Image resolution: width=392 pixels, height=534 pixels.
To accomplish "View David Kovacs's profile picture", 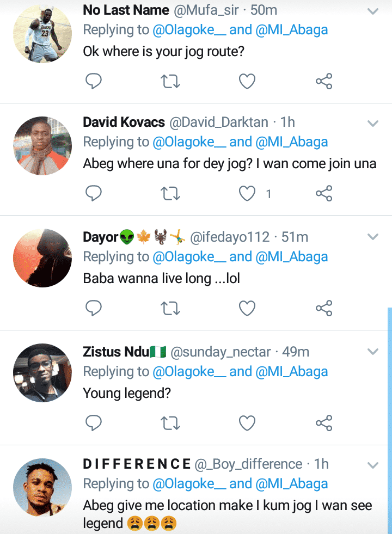I will 42,145.
